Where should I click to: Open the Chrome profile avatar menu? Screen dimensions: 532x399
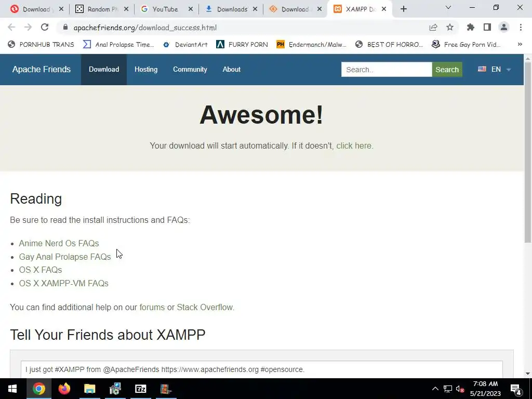point(504,28)
